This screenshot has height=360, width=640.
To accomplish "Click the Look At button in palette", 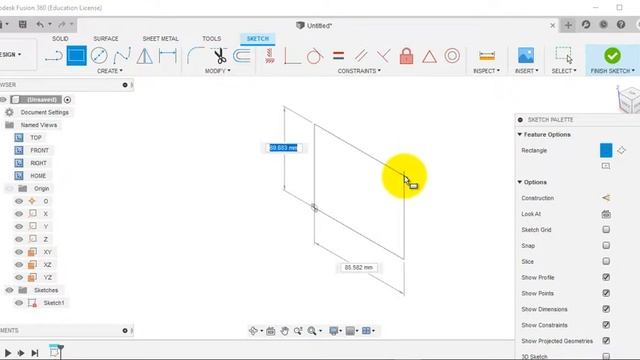I will point(606,214).
